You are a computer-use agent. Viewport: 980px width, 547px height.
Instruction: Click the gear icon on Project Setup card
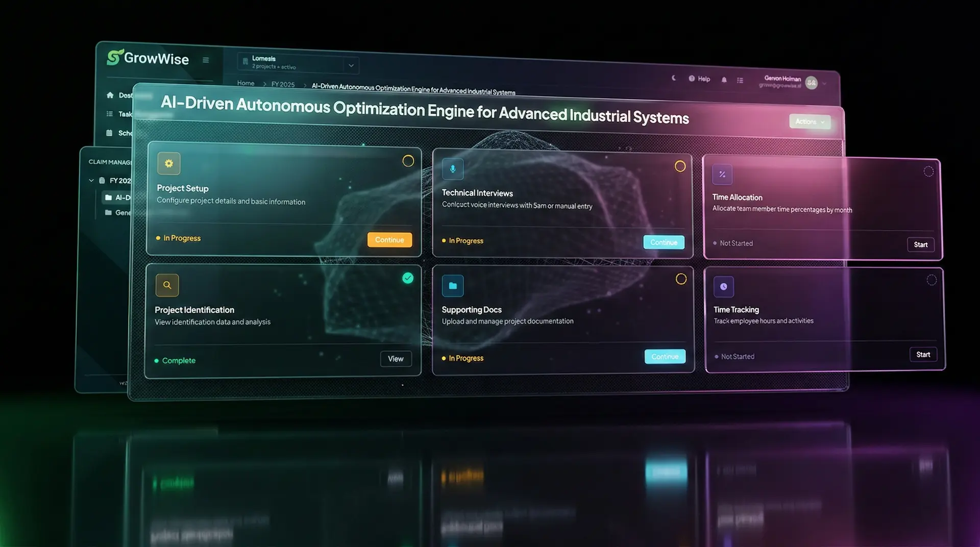pos(169,164)
